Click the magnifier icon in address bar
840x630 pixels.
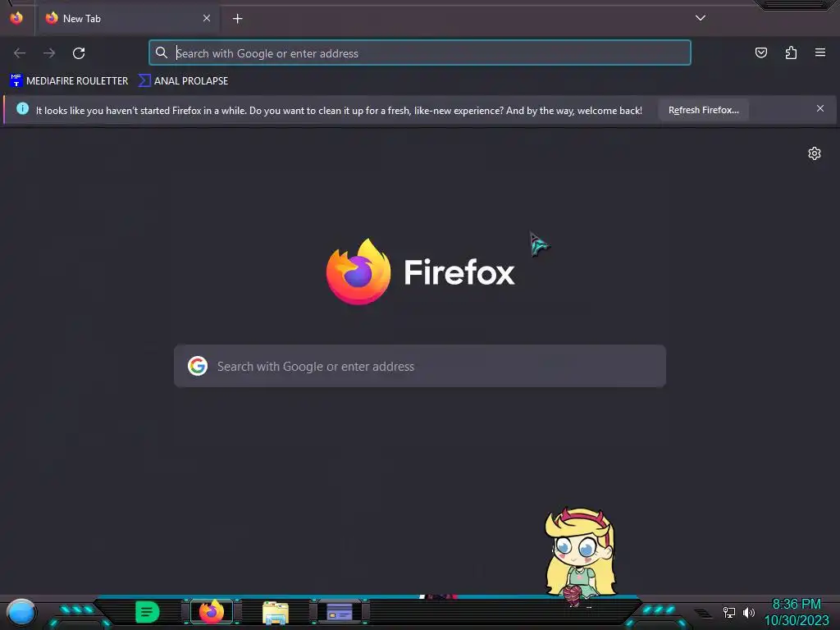(162, 52)
